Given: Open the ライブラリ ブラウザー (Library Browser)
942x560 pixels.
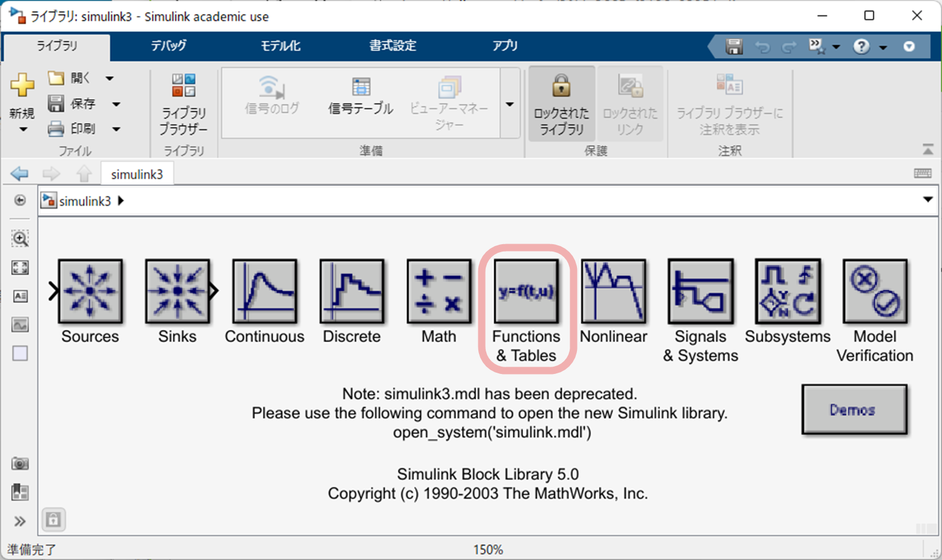Looking at the screenshot, I should coord(183,104).
